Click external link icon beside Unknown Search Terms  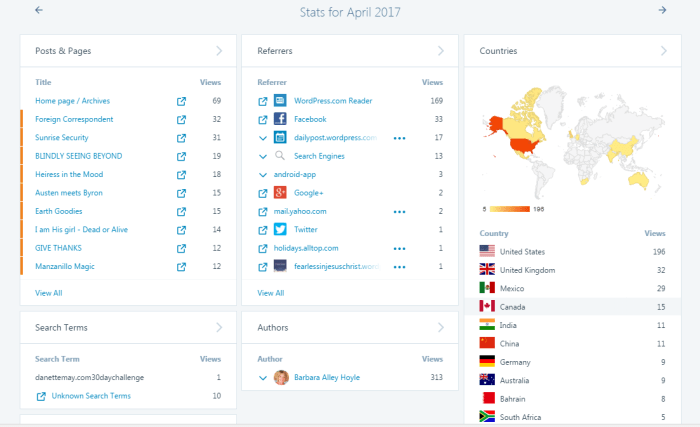(x=41, y=396)
